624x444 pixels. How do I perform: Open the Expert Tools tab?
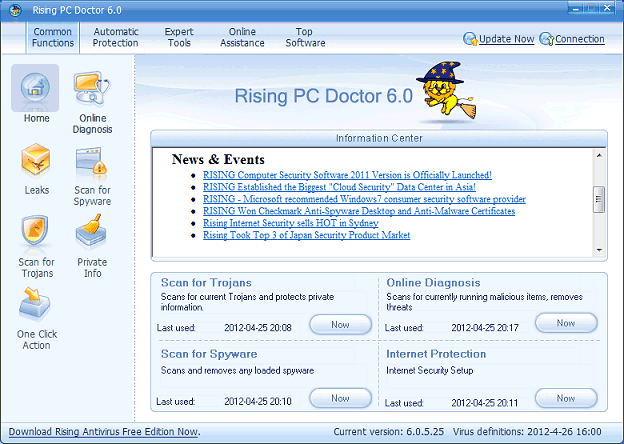(179, 37)
